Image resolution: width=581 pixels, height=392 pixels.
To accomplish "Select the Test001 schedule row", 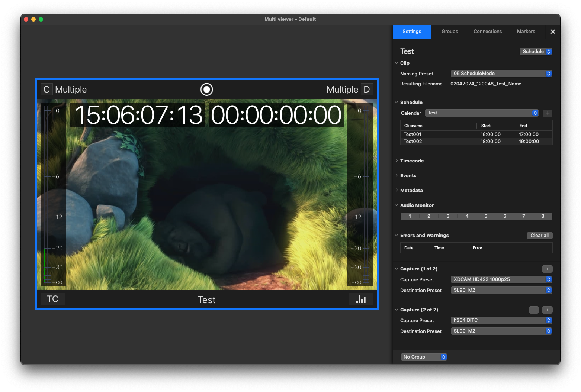I will tap(476, 135).
